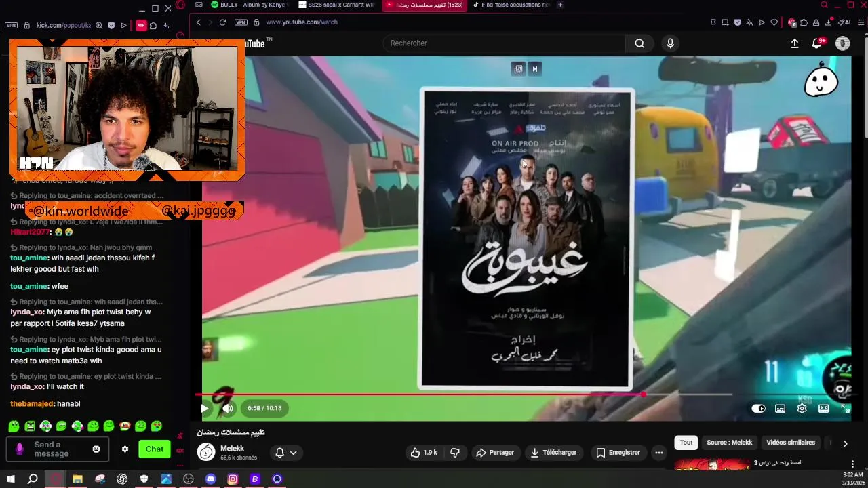Open a new browser tab with plus
This screenshot has width=868, height=488.
coord(560,5)
